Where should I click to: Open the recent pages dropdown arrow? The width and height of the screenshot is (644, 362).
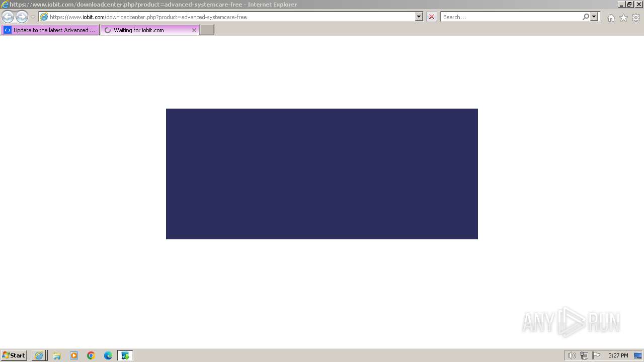tap(33, 17)
